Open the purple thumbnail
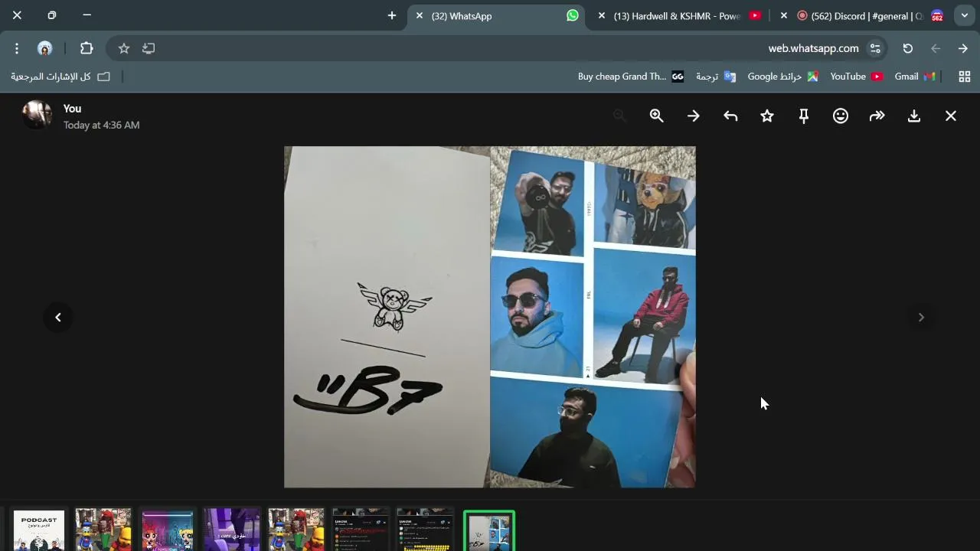Viewport: 980px width, 551px height. tap(232, 530)
